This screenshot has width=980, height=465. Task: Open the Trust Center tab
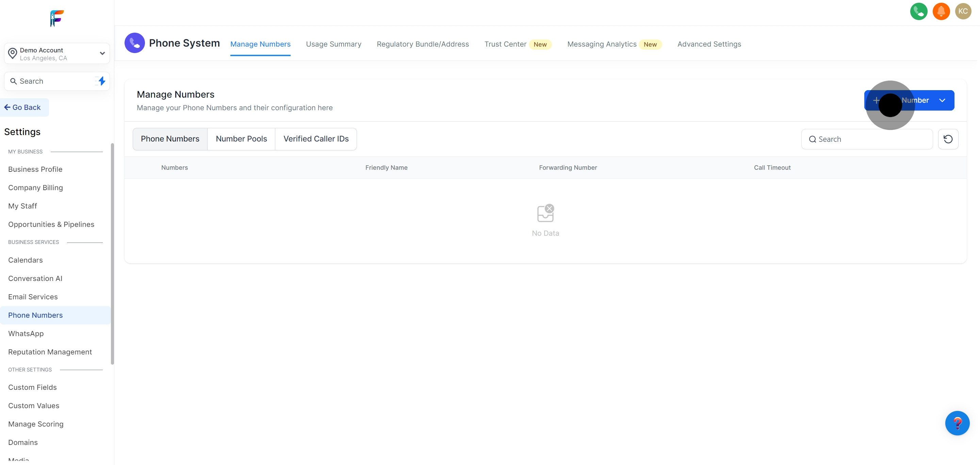[x=505, y=44]
